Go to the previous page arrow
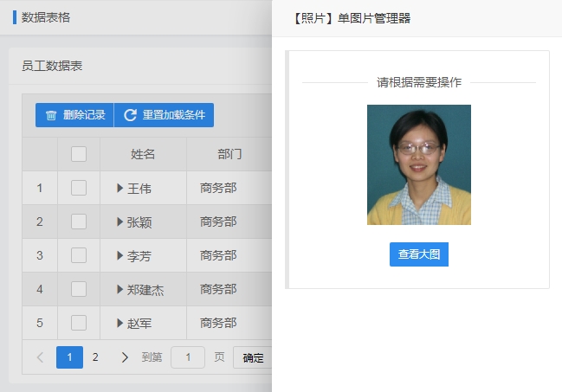562x392 pixels. pos(40,357)
